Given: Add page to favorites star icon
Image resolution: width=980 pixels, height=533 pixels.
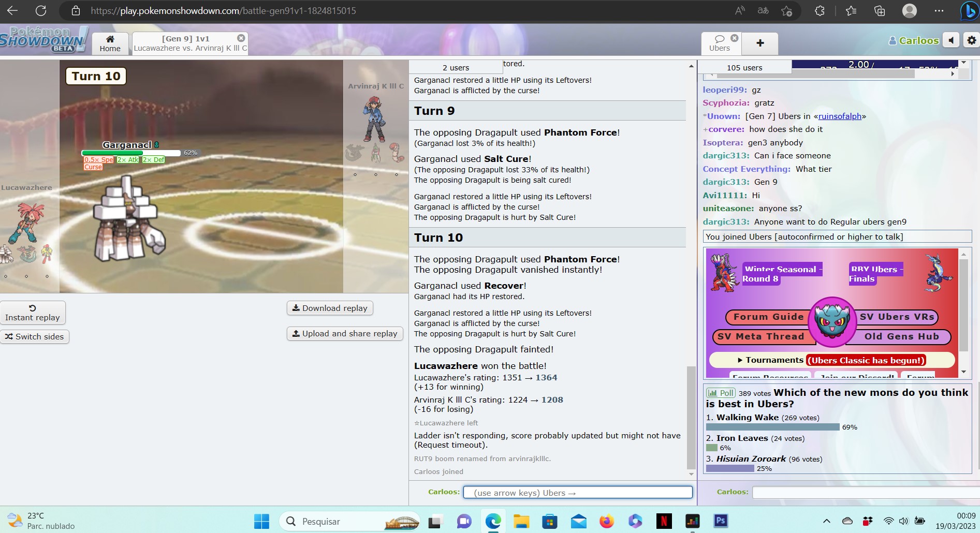Looking at the screenshot, I should pyautogui.click(x=786, y=10).
